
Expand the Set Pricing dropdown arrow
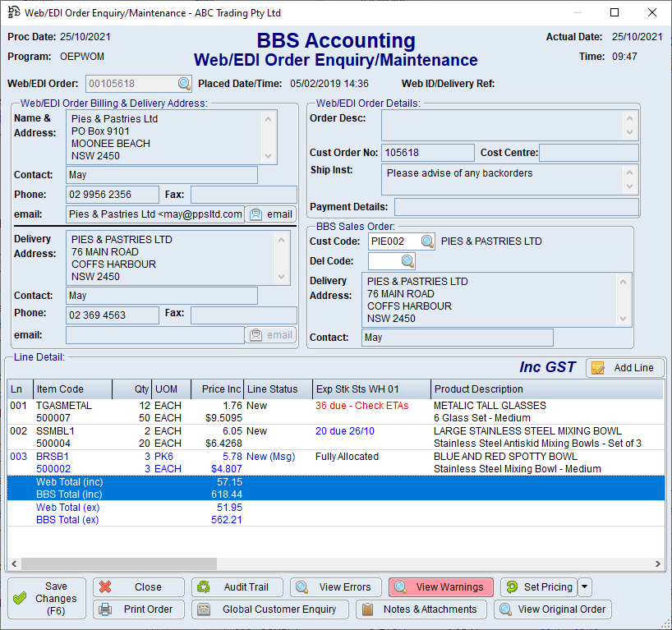(x=585, y=587)
